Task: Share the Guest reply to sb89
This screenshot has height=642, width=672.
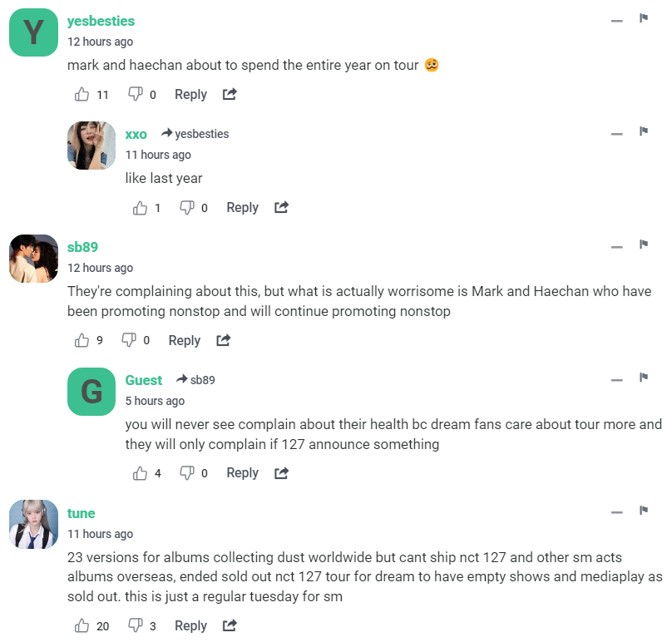Action: click(281, 473)
